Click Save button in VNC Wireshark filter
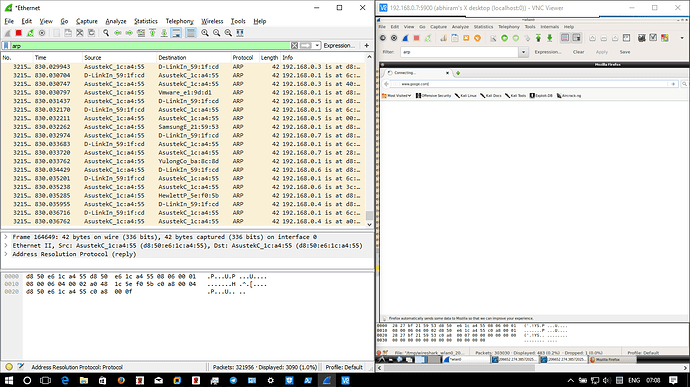The height and width of the screenshot is (387, 690). pos(625,52)
